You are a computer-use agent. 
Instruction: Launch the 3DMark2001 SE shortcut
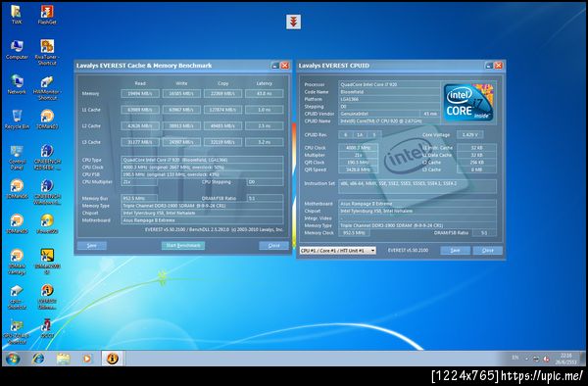pyautogui.click(x=47, y=262)
